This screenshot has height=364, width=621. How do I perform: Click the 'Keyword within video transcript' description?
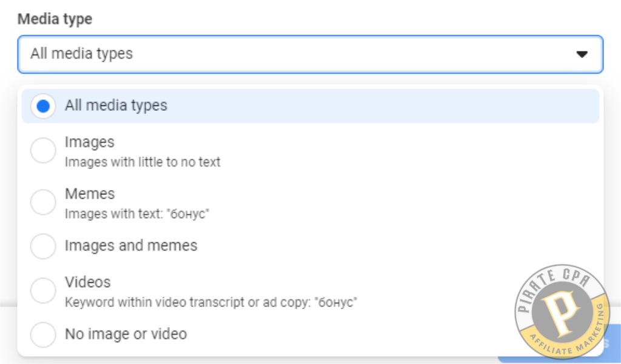pos(210,302)
